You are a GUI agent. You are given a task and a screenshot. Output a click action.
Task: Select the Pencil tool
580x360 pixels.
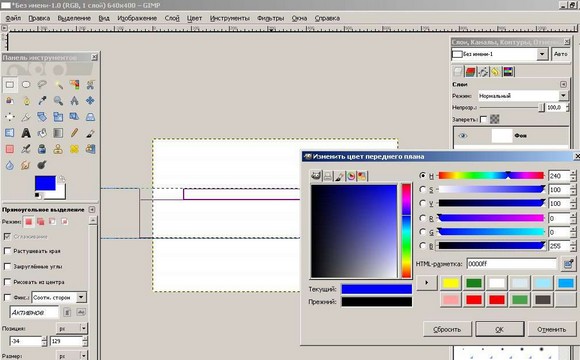point(74,133)
